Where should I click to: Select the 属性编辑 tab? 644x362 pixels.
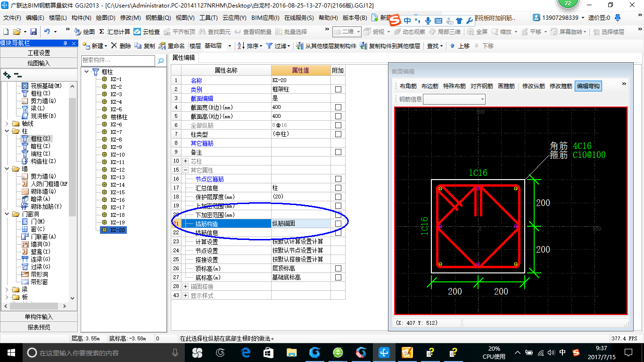pos(183,58)
